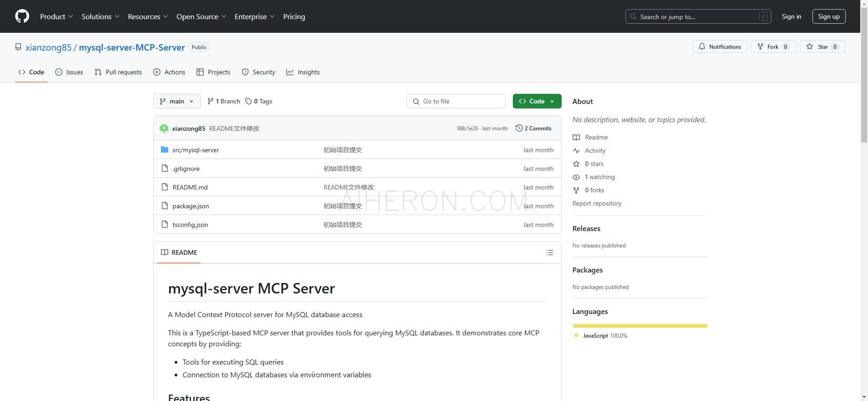Click the src/mysql-server folder icon
868x401 pixels.
tap(165, 150)
